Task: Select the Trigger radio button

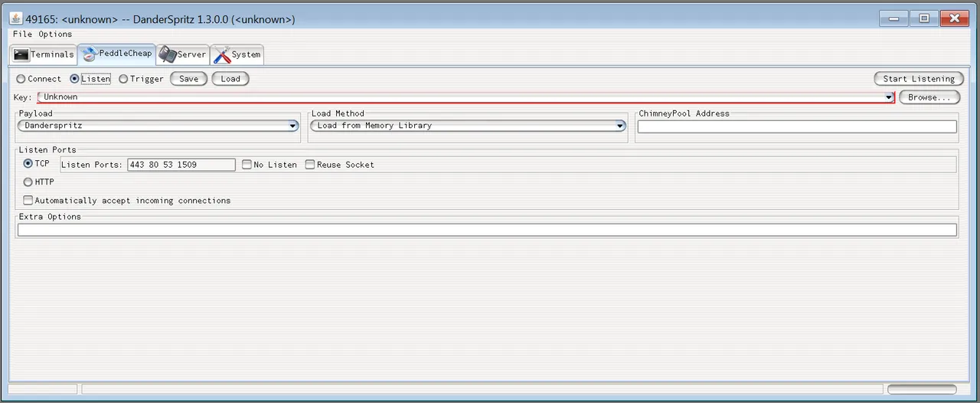Action: (123, 79)
